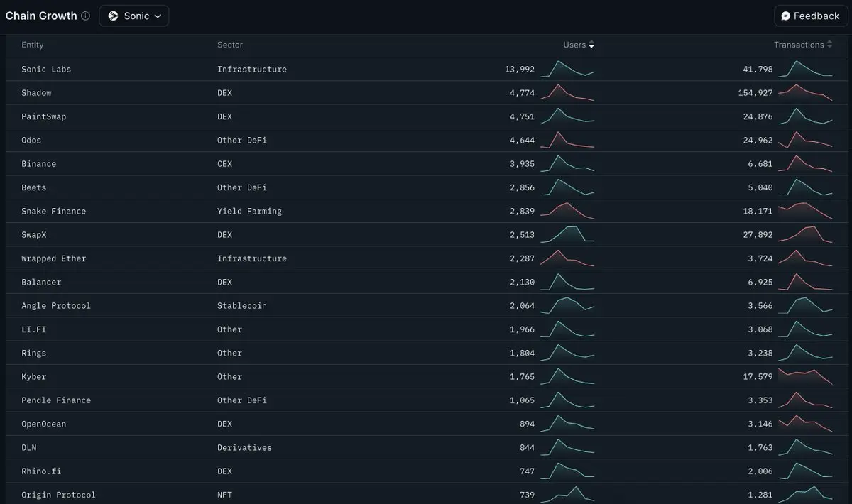The height and width of the screenshot is (504, 852).
Task: Click the LI.FI entity name
Action: 34,329
